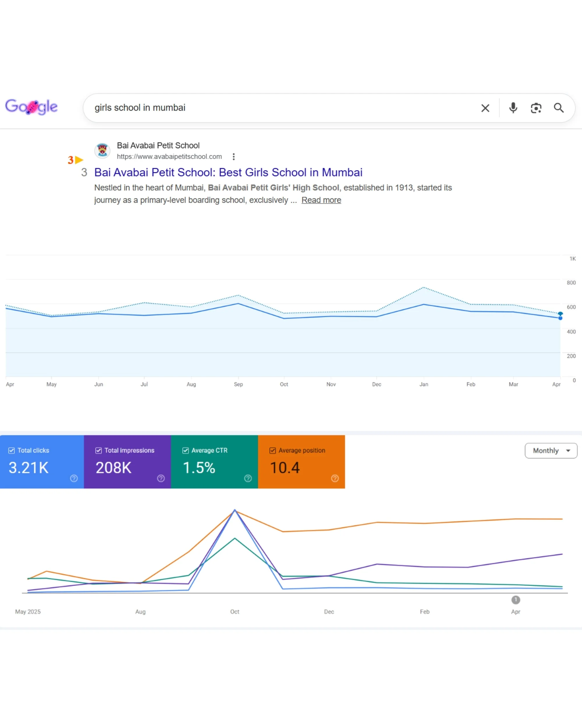
Task: Click the 800 label on the top chart scale
Action: point(571,283)
